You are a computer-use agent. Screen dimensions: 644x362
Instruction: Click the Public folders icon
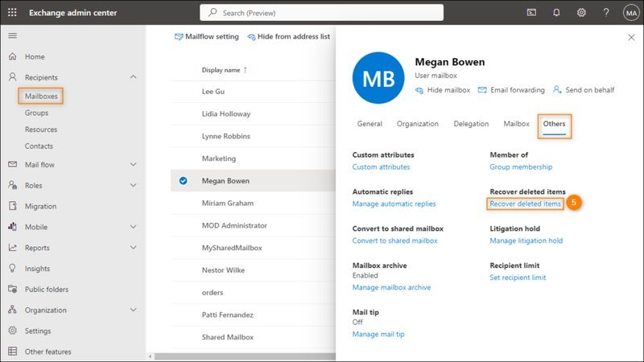tap(13, 289)
